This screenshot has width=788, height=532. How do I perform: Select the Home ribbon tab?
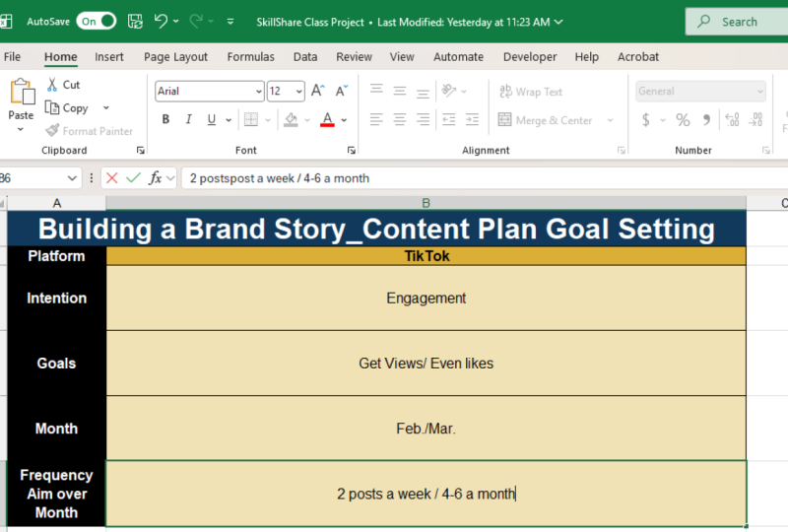click(61, 57)
